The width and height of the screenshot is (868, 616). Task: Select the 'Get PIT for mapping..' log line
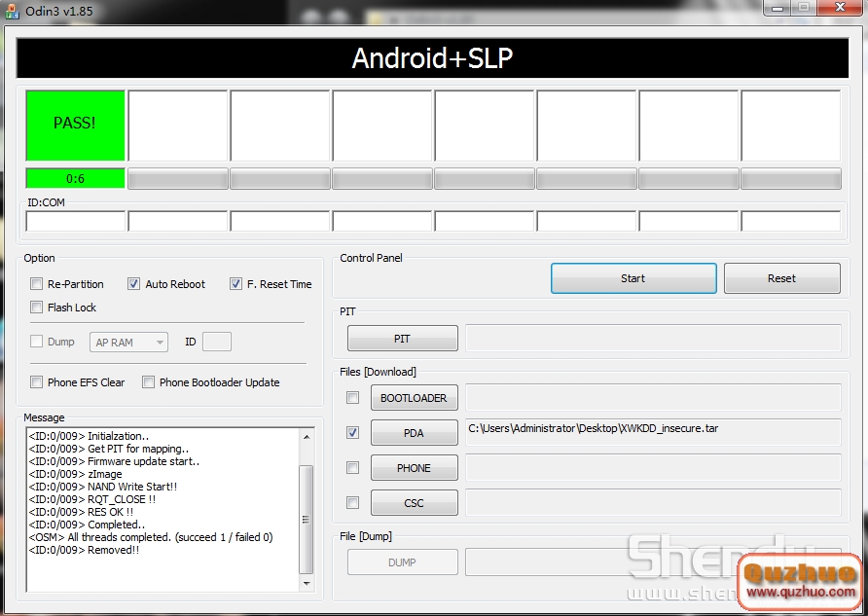coord(109,449)
